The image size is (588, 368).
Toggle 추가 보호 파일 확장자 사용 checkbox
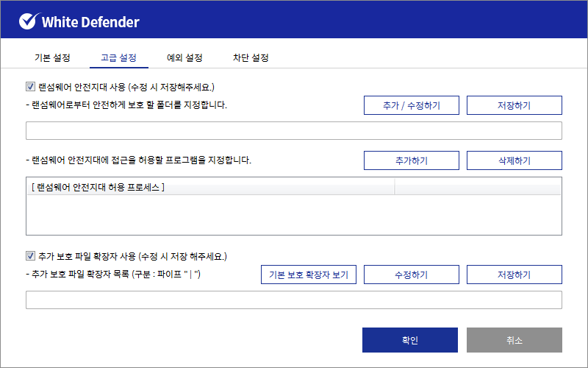click(x=31, y=256)
